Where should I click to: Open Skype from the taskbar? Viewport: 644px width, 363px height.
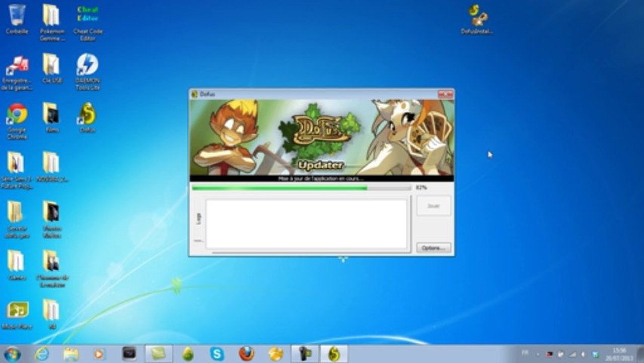[217, 354]
